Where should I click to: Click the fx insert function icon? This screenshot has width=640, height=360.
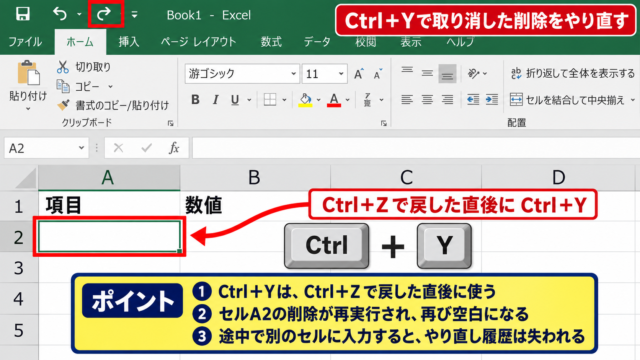coord(174,148)
